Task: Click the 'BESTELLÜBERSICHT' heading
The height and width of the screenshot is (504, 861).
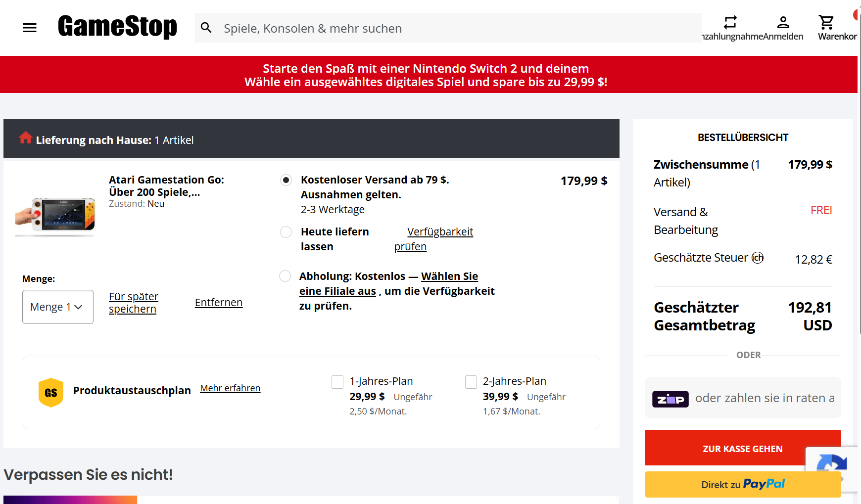Action: (743, 137)
